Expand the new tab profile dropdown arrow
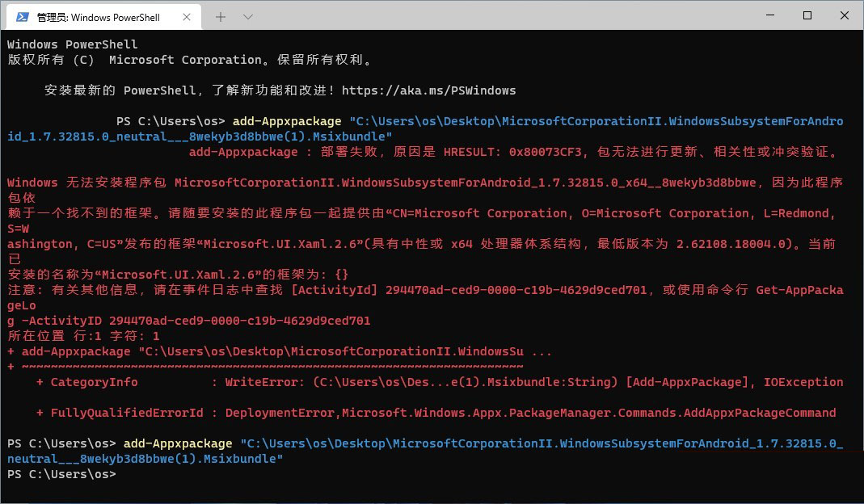864x504 pixels. (x=248, y=17)
